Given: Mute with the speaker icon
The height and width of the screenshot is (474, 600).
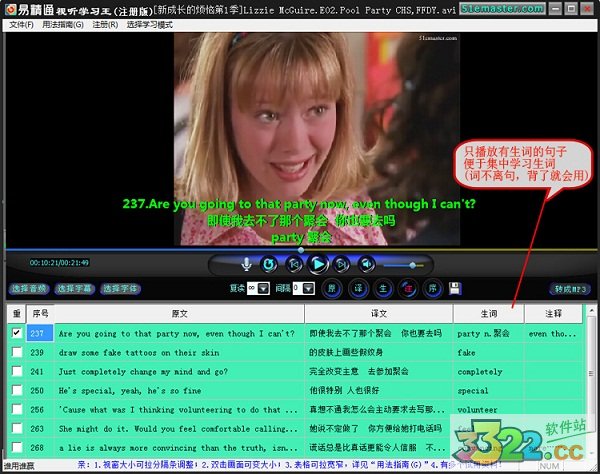Looking at the screenshot, I should pyautogui.click(x=367, y=264).
